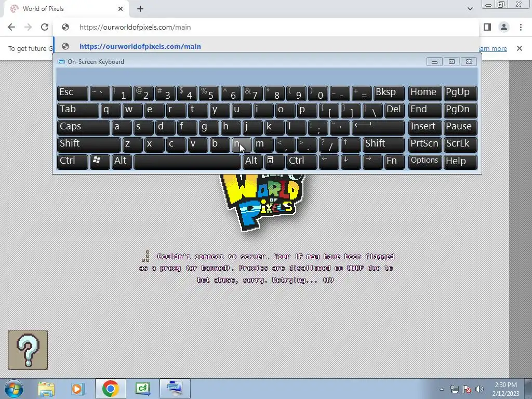The image size is (532, 399).
Task: Click the letter n key
Action: coord(242,144)
